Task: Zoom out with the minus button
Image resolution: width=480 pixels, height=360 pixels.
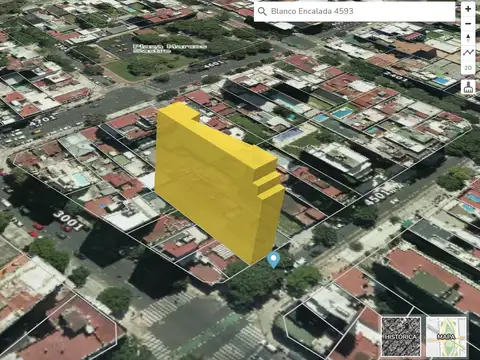Action: pos(468,24)
